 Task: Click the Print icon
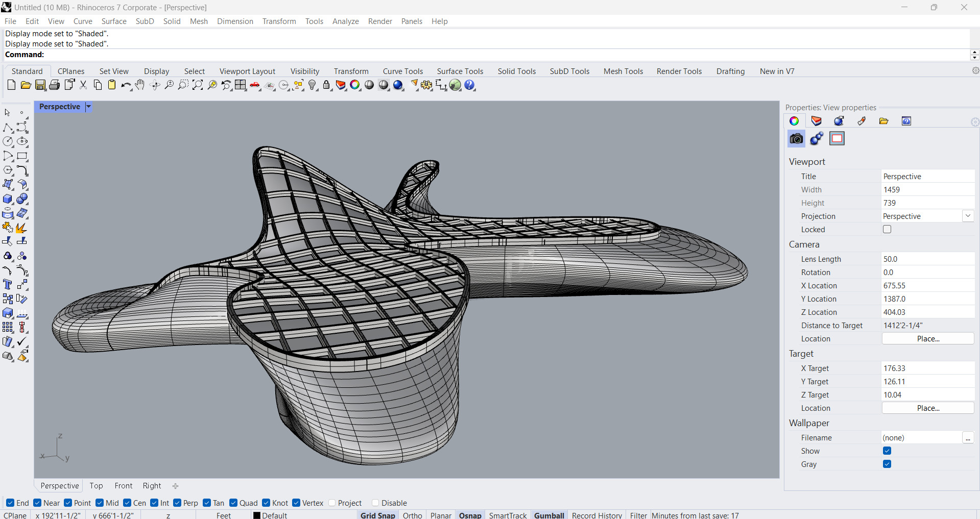coord(54,85)
